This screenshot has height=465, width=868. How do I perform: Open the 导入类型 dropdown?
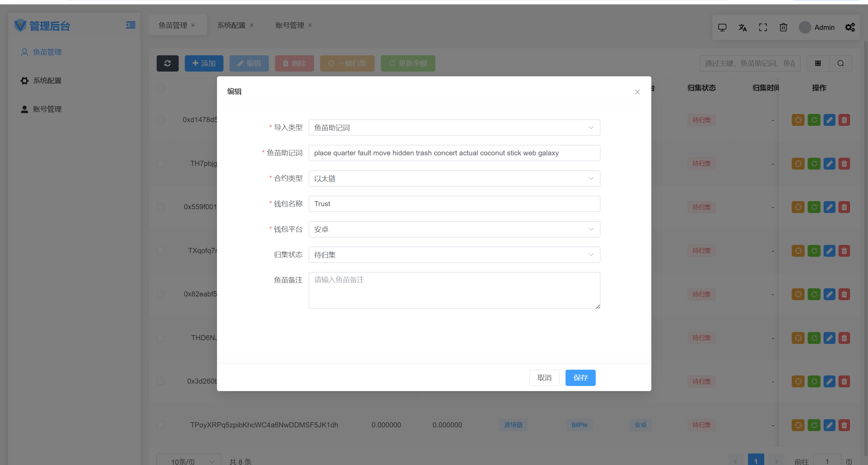click(454, 128)
